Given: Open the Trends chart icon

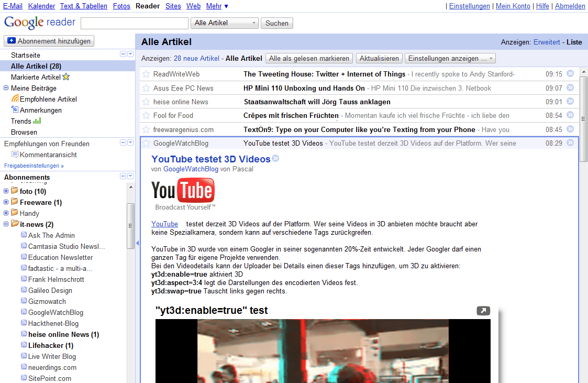Looking at the screenshot, I should [37, 121].
